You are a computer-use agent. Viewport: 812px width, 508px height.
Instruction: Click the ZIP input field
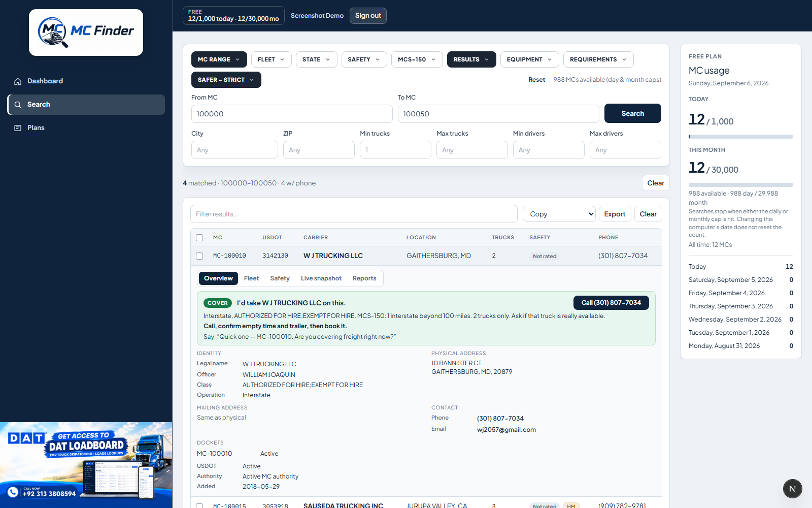click(319, 150)
